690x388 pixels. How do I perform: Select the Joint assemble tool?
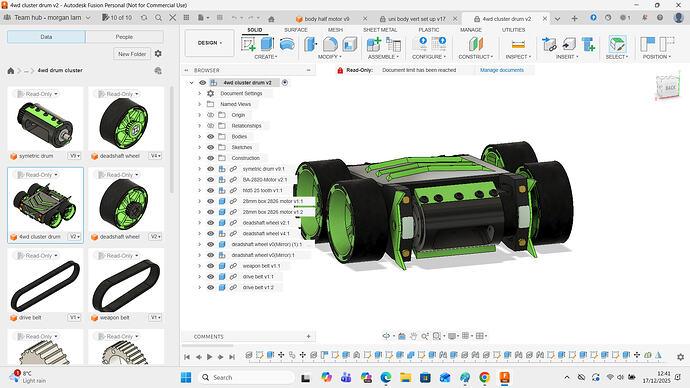pos(393,44)
